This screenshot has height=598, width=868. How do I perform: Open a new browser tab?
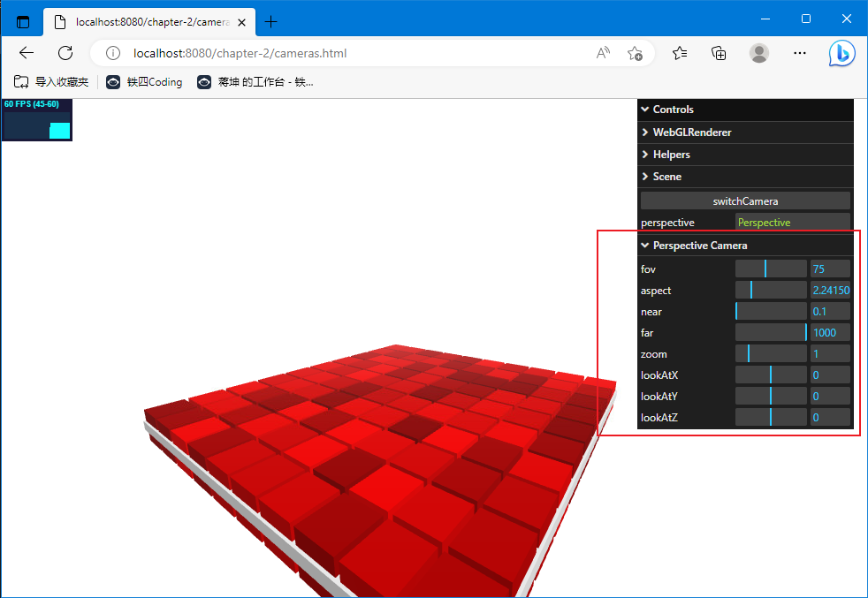coord(271,22)
